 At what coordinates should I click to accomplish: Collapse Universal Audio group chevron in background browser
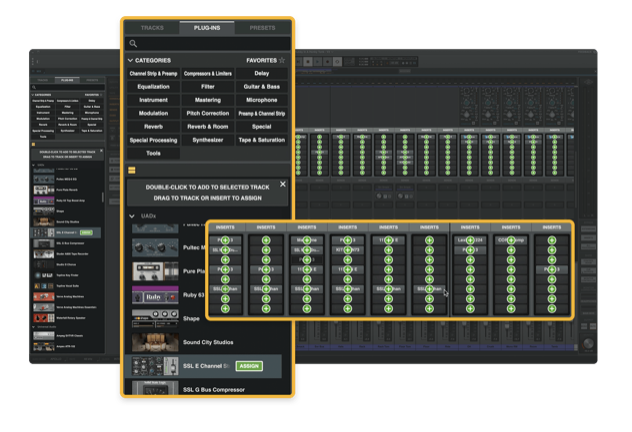click(x=33, y=327)
